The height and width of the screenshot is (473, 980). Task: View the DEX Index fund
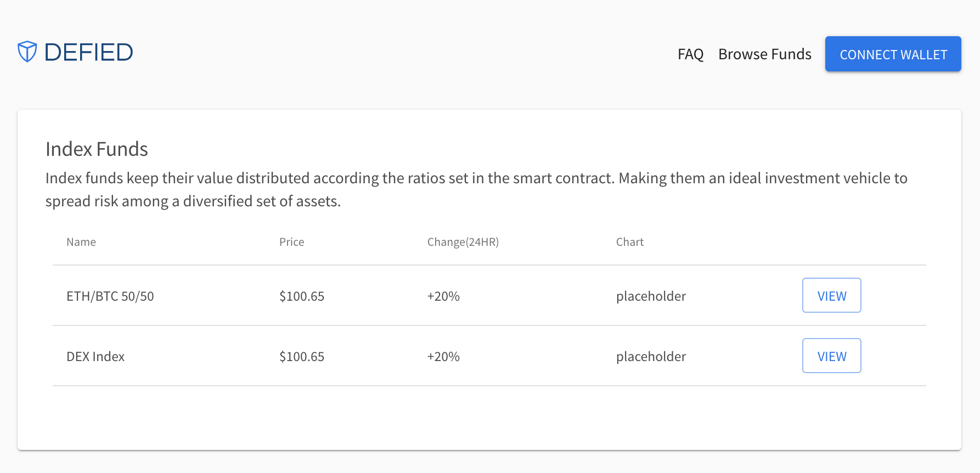click(831, 356)
